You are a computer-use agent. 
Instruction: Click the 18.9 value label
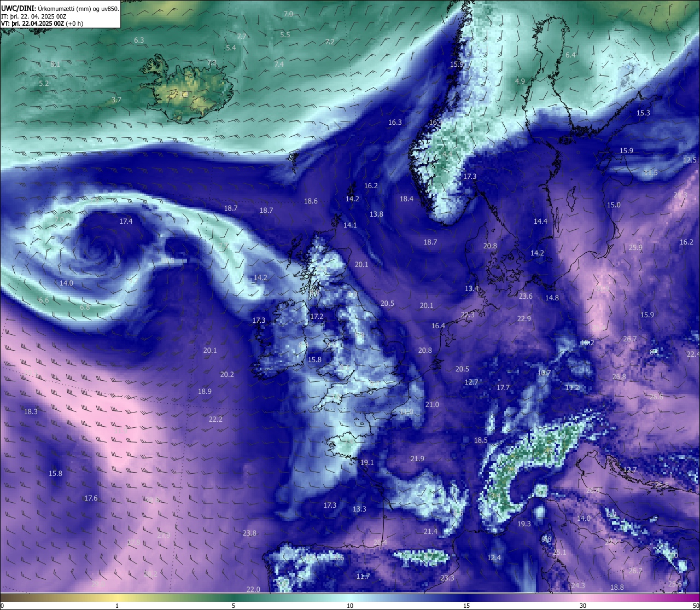205,392
